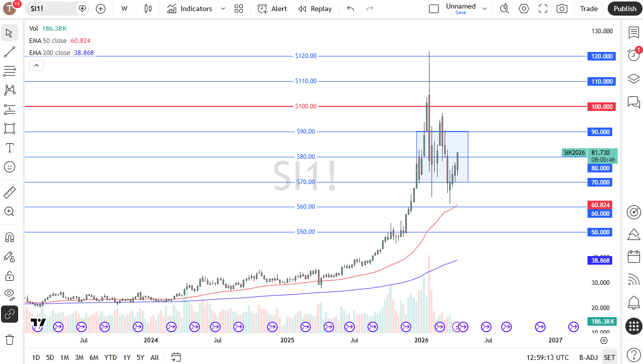643x364 pixels.
Task: Expand the indicators favorites chevron
Action: coord(223,9)
